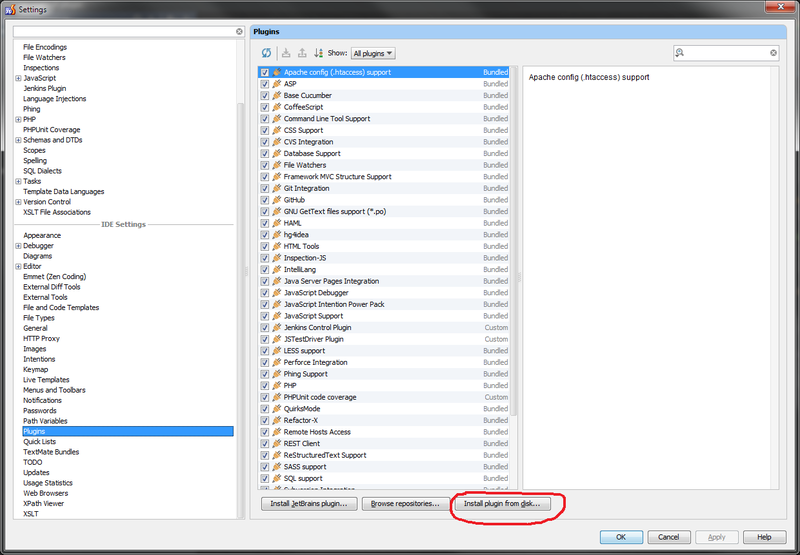This screenshot has height=555, width=800.
Task: Click Install plugin from disk button
Action: (503, 503)
